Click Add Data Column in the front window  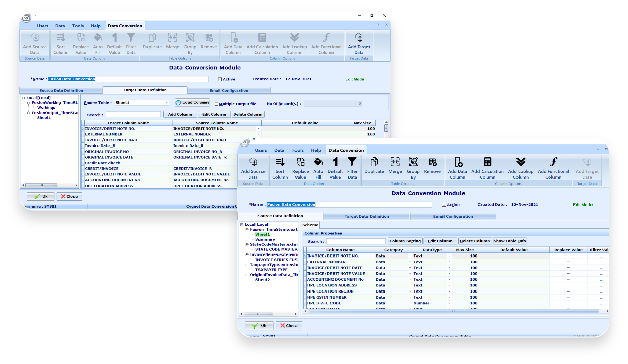click(x=457, y=168)
